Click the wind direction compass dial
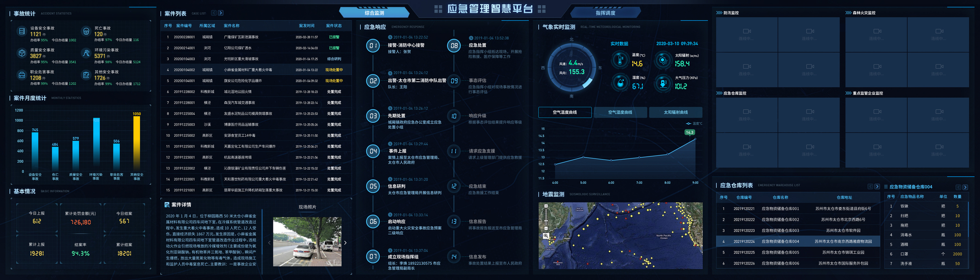Viewport: 980px width, 280px height. click(572, 68)
